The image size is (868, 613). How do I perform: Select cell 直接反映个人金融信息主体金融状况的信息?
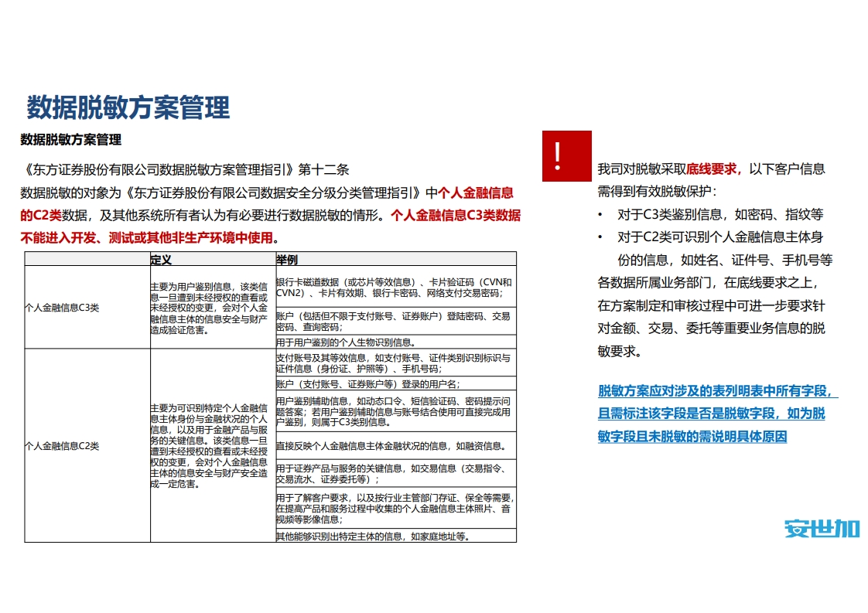coord(396,446)
